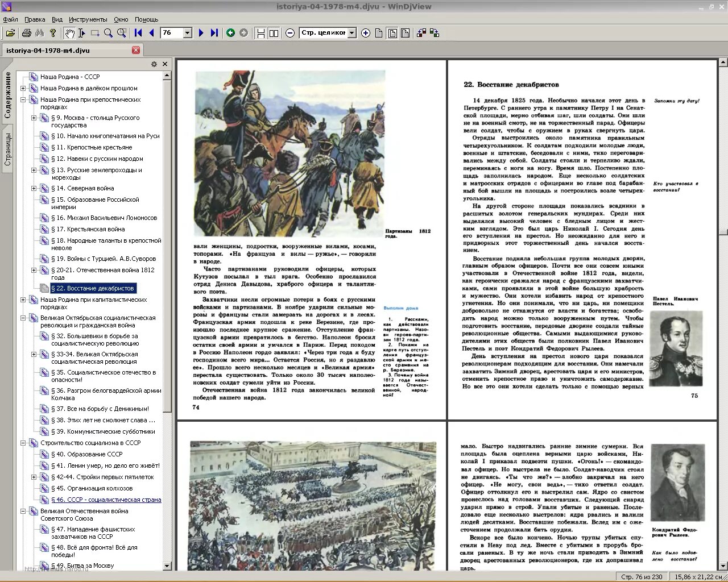This screenshot has width=728, height=582.
Task: Switch to the Содержание sidebar tab
Action: [x=7, y=94]
